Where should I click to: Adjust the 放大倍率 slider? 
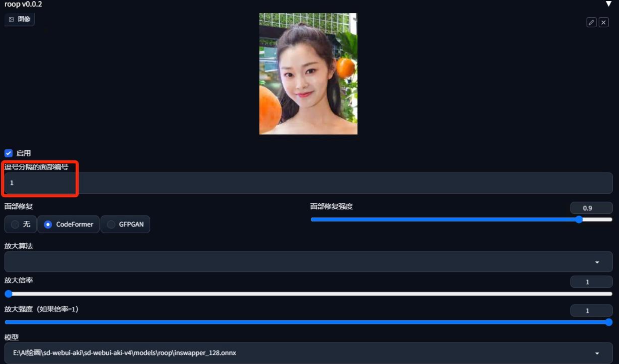coord(308,294)
